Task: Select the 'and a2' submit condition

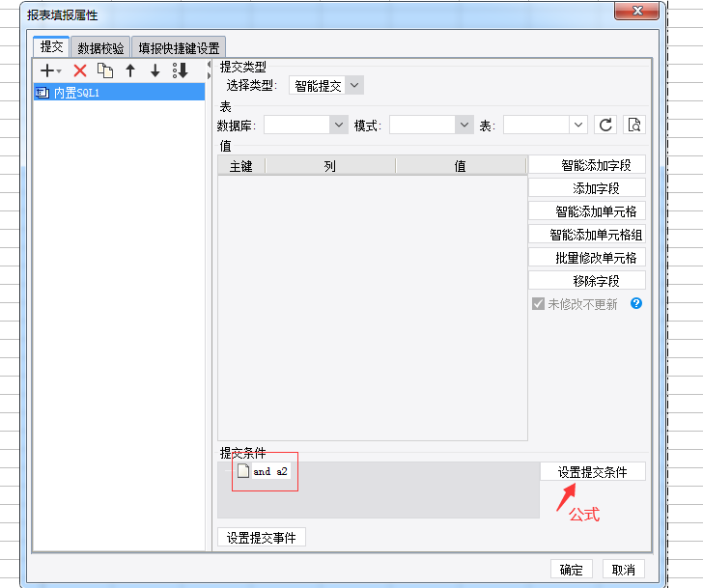Action: click(270, 471)
